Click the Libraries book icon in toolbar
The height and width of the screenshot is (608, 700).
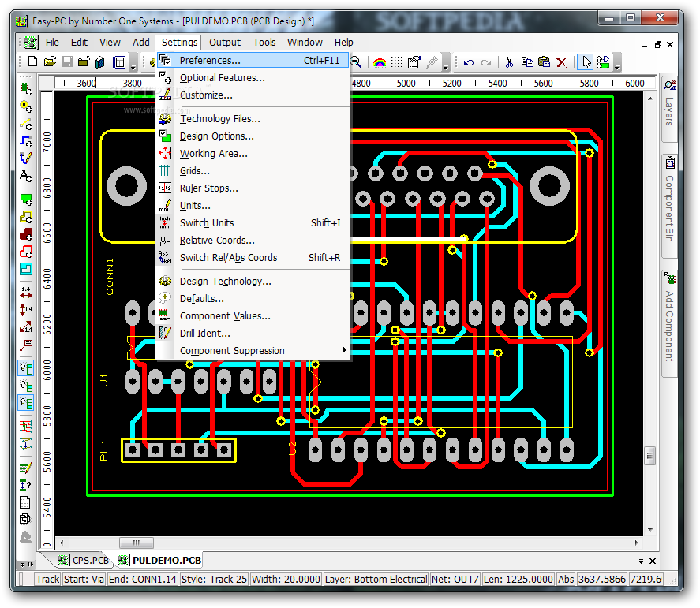pos(100,62)
